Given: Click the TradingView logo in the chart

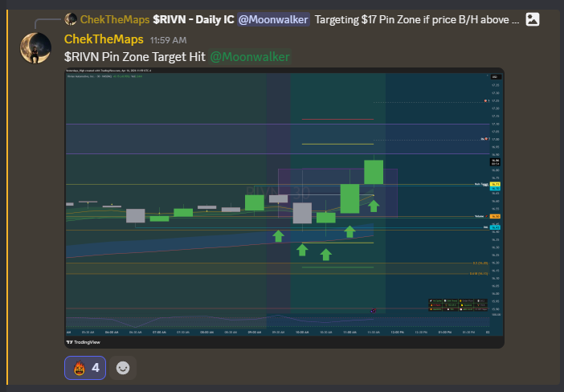Looking at the screenshot, I should coord(83,342).
